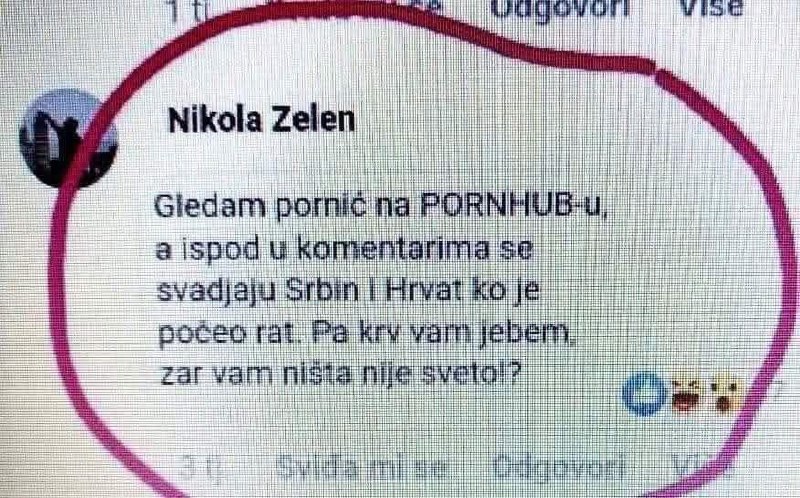Open the Nikola Zelen profile name link
800x498 pixels.
[x=261, y=121]
